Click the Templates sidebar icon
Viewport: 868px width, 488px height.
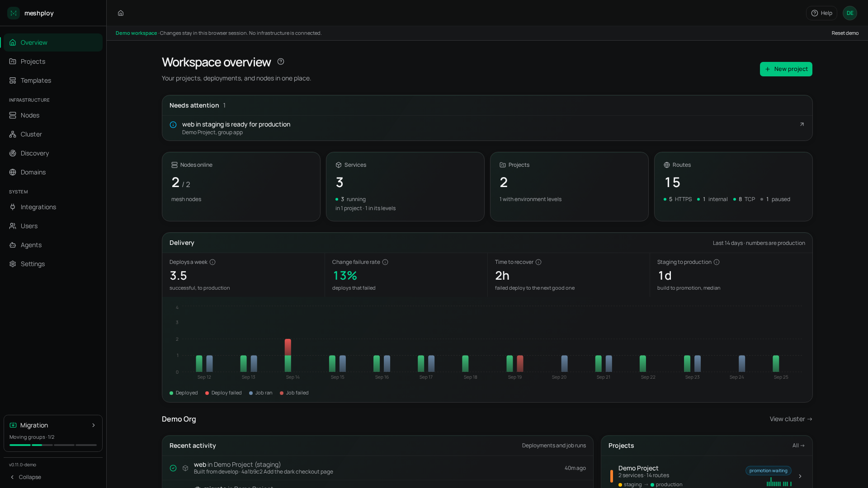[x=13, y=80]
